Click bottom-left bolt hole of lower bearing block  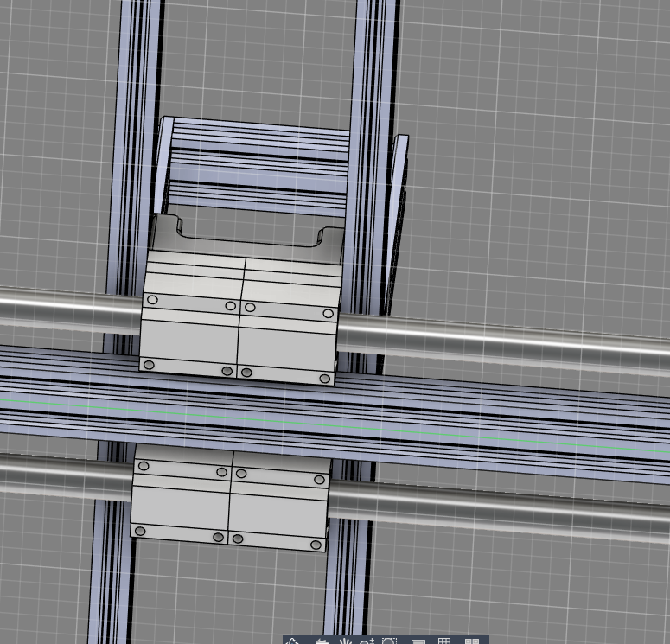click(x=139, y=530)
